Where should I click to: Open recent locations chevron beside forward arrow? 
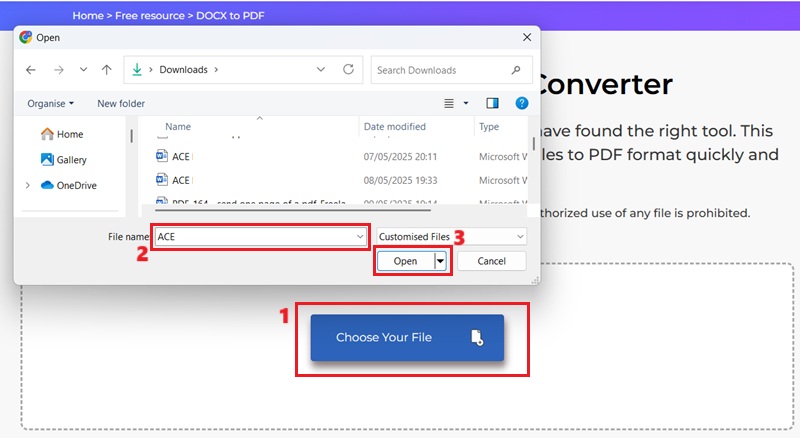point(83,69)
